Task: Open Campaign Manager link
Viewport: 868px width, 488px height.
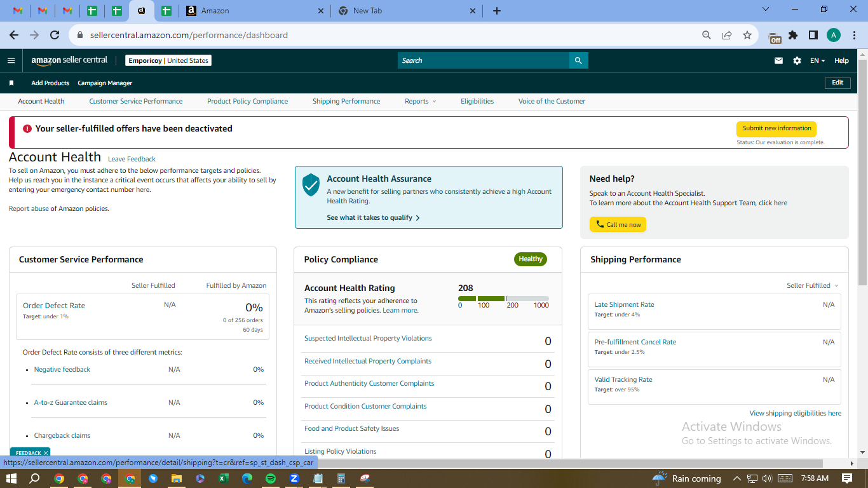Action: pos(105,83)
